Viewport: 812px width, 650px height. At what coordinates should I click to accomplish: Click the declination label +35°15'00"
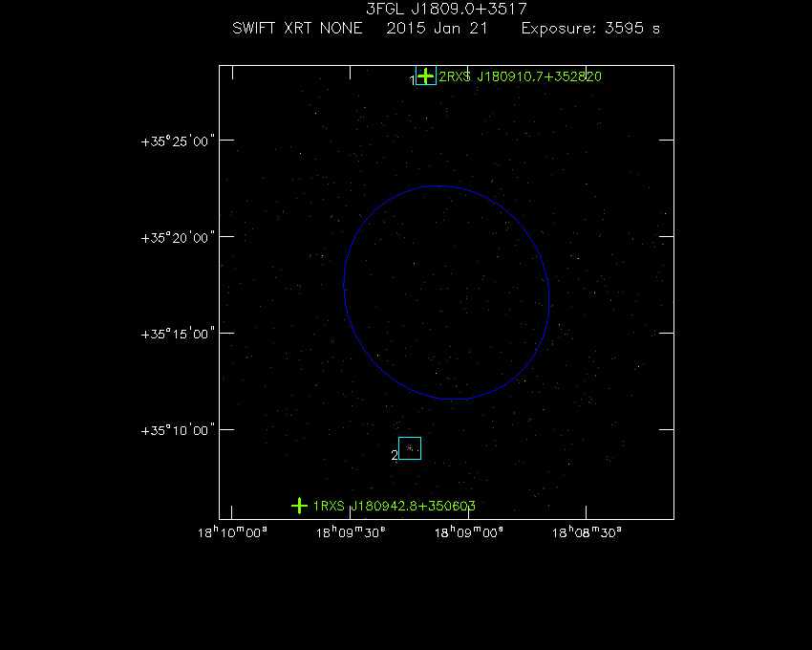[x=178, y=334]
